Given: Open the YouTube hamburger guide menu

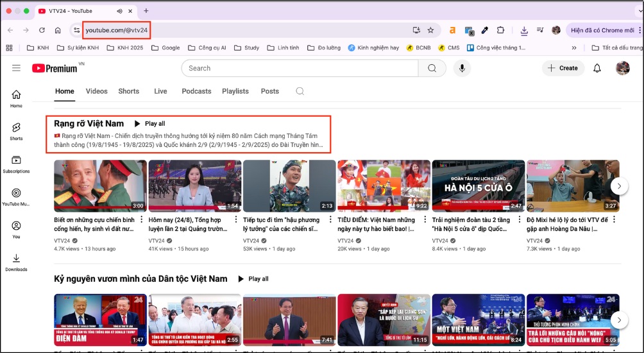Looking at the screenshot, I should [x=16, y=68].
